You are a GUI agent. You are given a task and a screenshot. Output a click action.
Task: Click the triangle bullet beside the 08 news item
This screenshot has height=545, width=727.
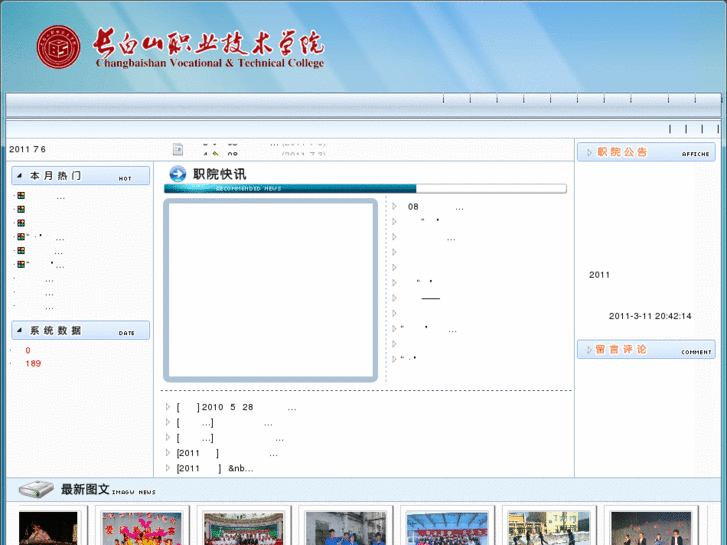395,206
